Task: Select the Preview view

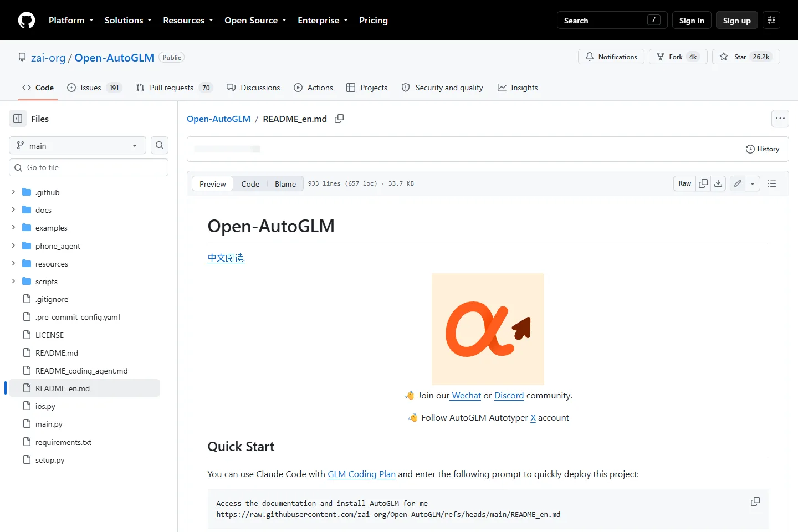Action: pos(213,184)
